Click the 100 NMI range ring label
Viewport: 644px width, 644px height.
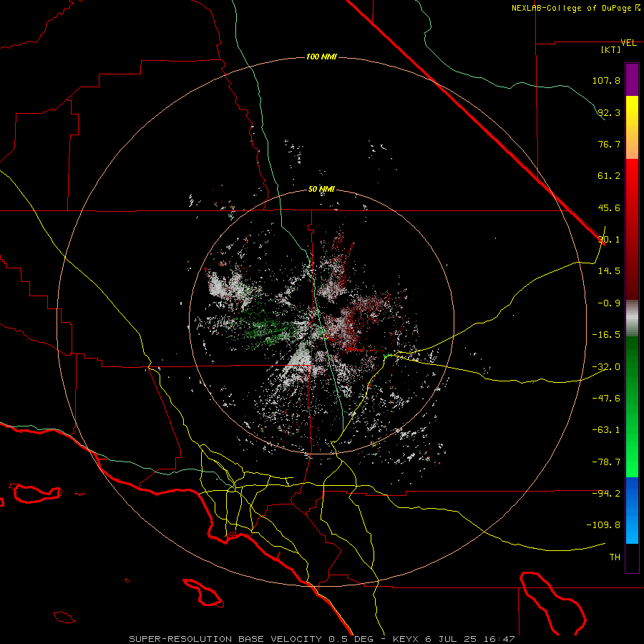321,57
